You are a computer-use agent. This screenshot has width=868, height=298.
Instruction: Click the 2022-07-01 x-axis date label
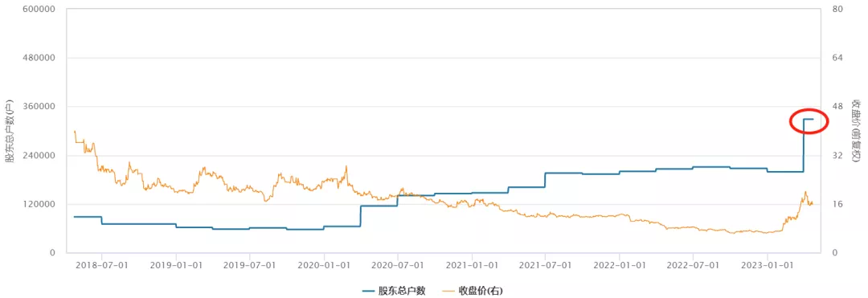693,265
